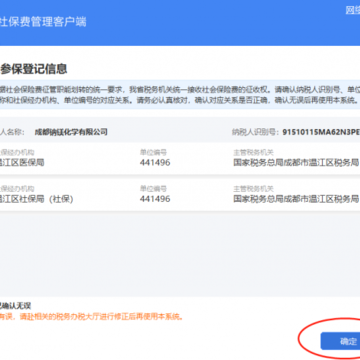
Task: Click 国家税务总局成都市温江区税务局 in second row
Action: (x=296, y=199)
